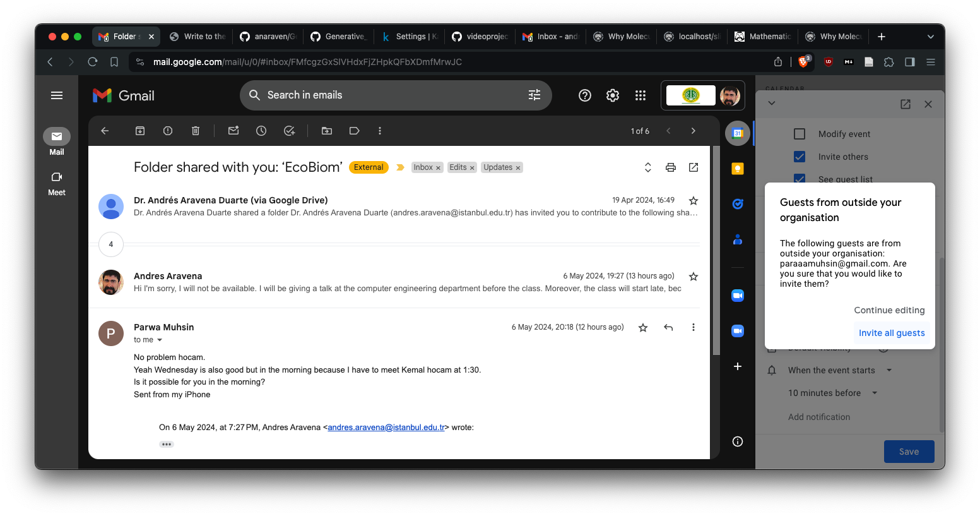Switch to the 'Write to the' browser tab
Screen dimensions: 980x516
[x=198, y=37]
